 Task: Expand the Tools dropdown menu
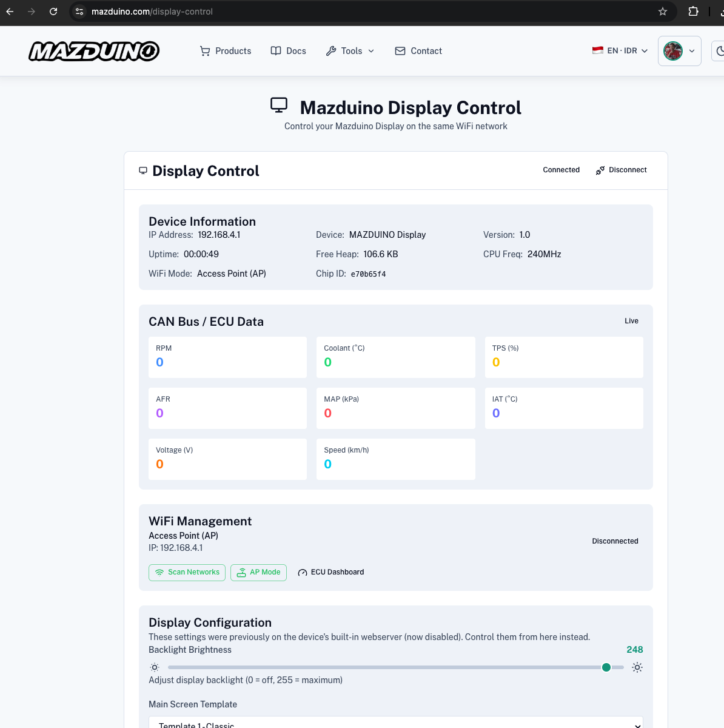point(350,51)
